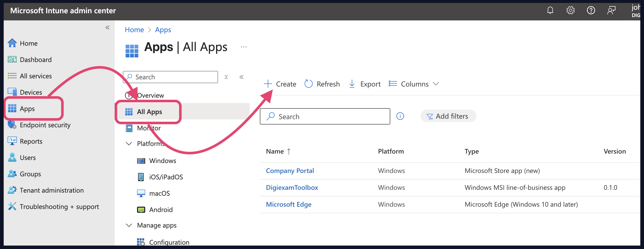The height and width of the screenshot is (249, 644).
Task: Open the feedback icon in the top bar
Action: (x=611, y=10)
